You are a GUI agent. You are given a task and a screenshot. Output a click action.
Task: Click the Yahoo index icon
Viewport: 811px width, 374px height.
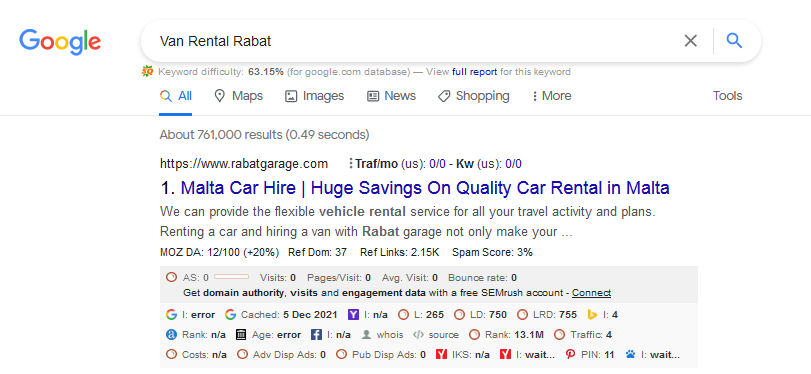click(353, 315)
